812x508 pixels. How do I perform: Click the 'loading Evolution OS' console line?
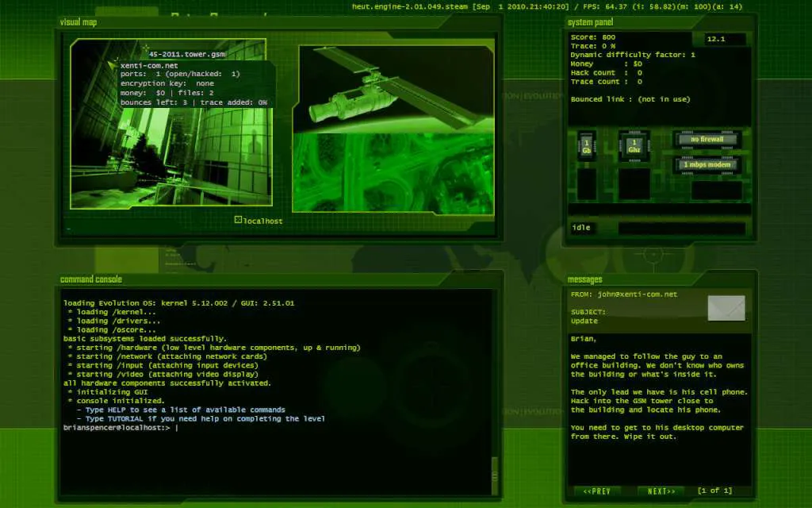point(178,303)
